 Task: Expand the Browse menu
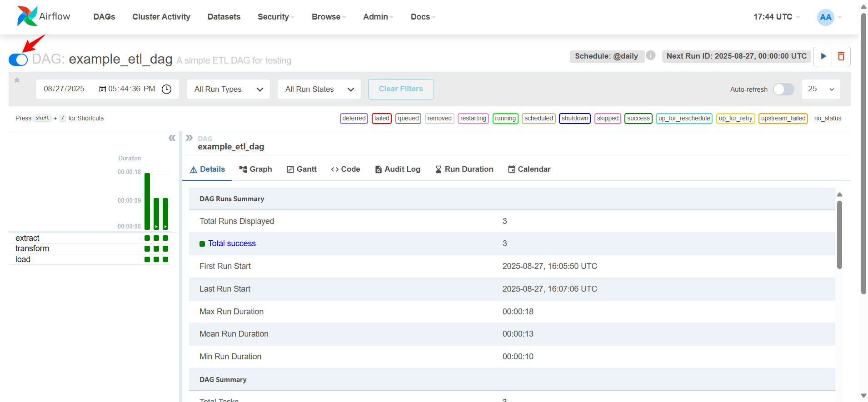point(329,17)
